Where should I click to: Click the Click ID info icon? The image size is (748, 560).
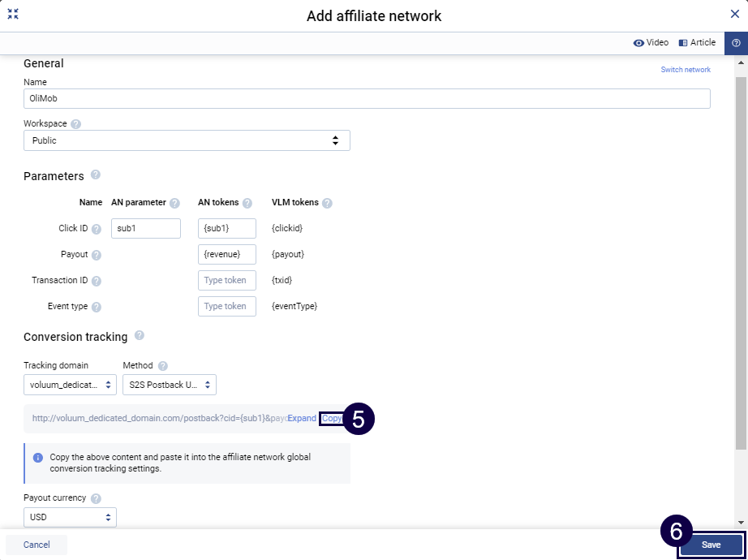click(97, 230)
